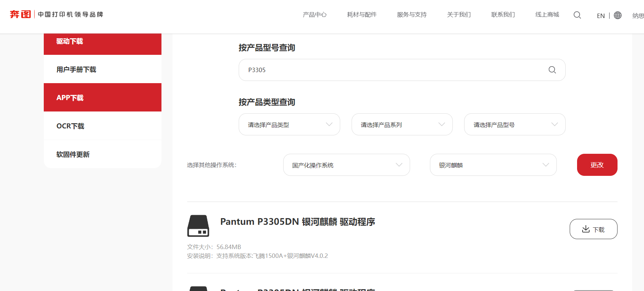Expand the 请选择产品型号 dropdown
Viewport: 644px width, 291px height.
(x=515, y=124)
